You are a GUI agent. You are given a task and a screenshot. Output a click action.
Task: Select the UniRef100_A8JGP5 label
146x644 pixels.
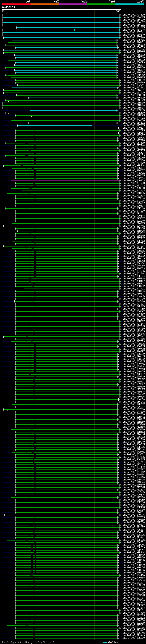point(133,27)
